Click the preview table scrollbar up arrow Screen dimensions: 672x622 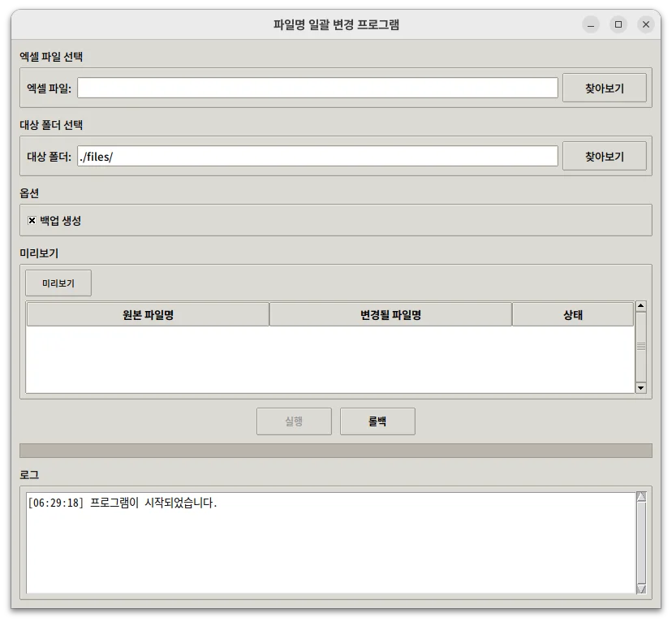640,305
